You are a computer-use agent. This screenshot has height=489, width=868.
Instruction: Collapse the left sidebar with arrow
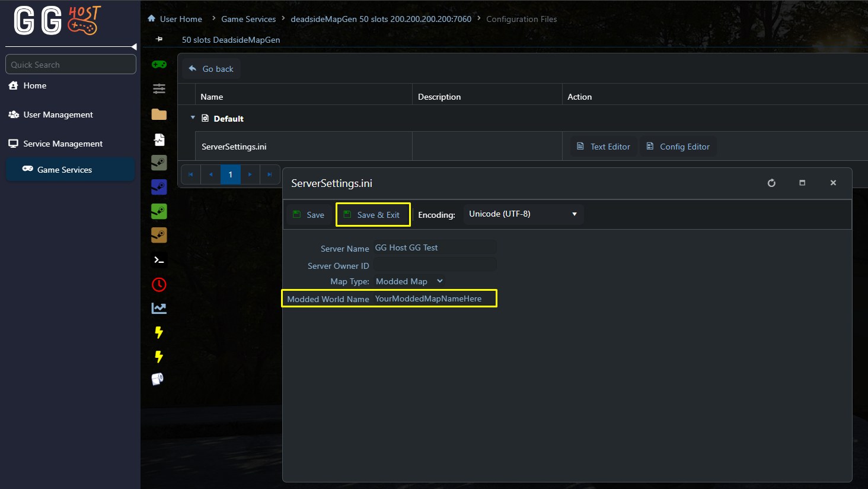point(134,46)
